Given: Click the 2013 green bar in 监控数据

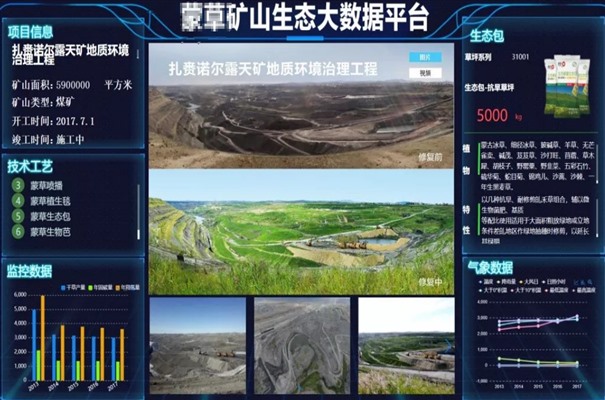Looking at the screenshot, I should pos(39,365).
